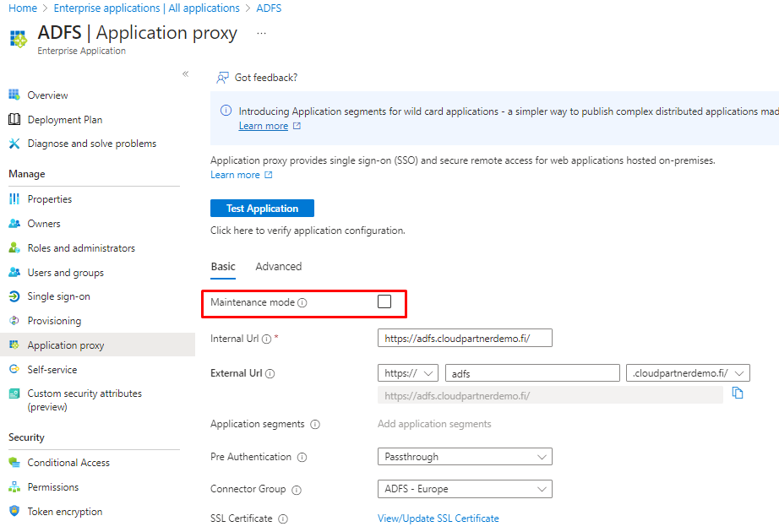Open View/Update SSL Certificate link
This screenshot has width=779, height=532.
(x=438, y=518)
